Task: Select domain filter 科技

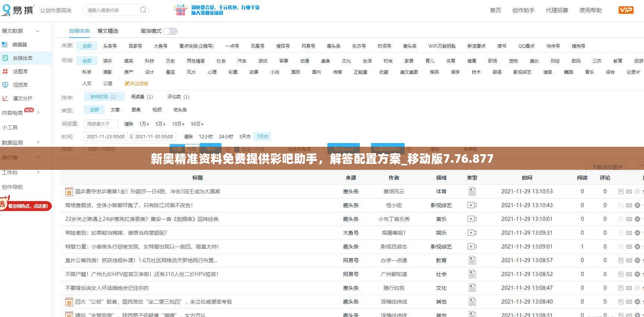Action: (150, 61)
